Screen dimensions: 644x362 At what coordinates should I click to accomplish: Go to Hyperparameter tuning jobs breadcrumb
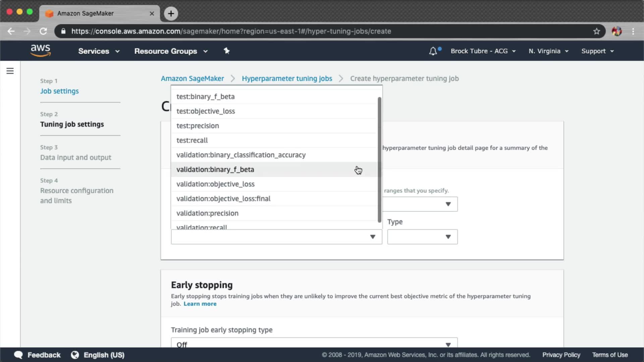(287, 78)
